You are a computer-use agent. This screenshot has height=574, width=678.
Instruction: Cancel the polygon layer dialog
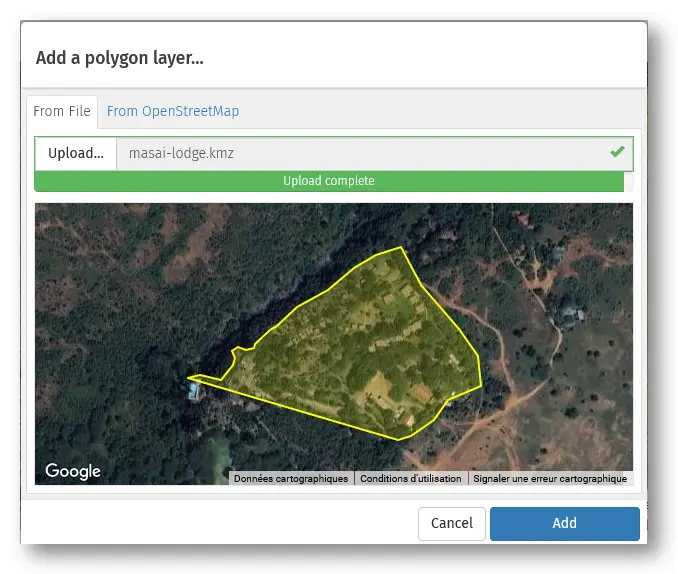451,523
